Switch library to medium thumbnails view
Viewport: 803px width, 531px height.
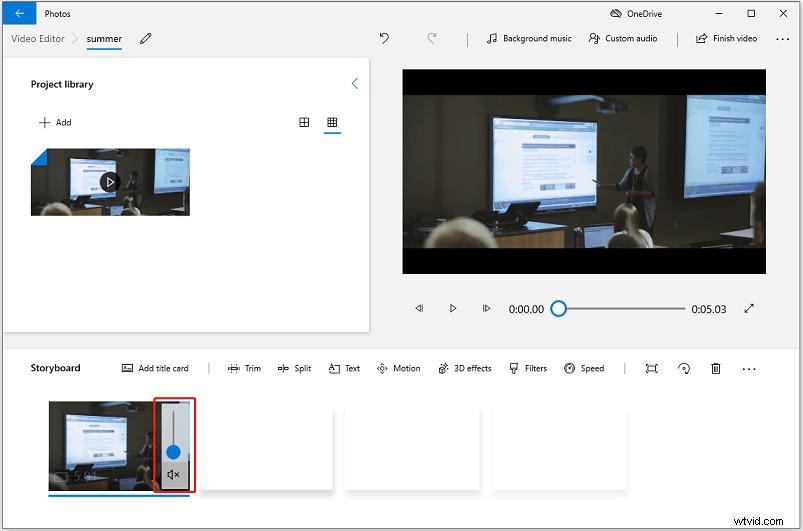304,122
